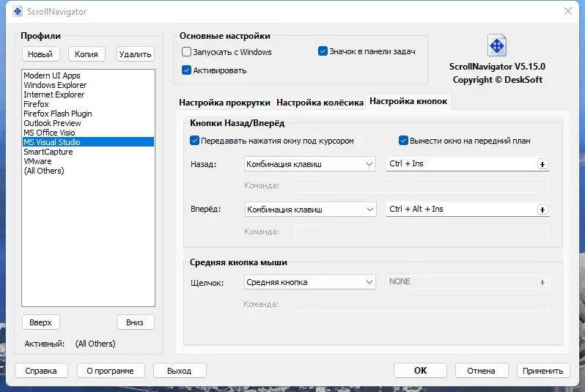Switch to Настройка колёсика tab
This screenshot has height=392, width=585.
click(320, 103)
